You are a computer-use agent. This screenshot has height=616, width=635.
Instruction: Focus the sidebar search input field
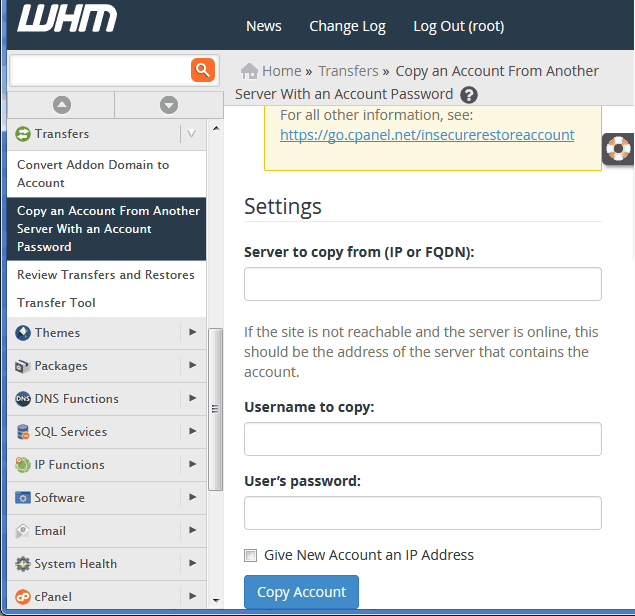click(x=100, y=70)
